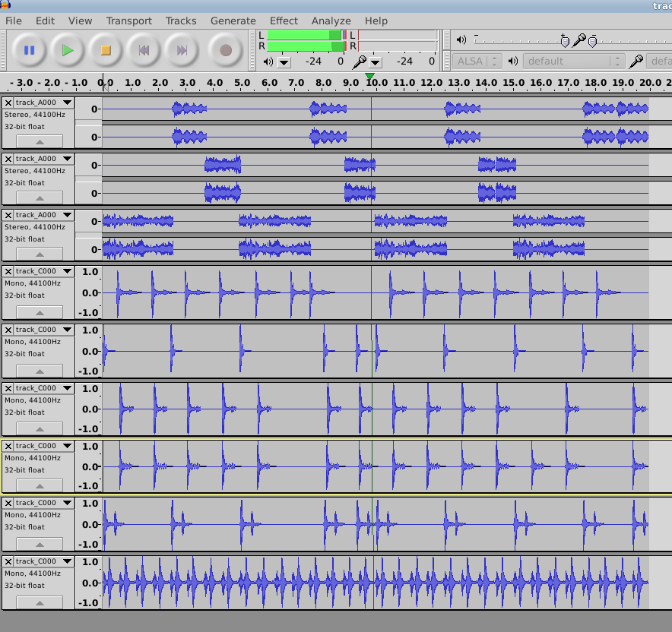Viewport: 672px width, 632px height.
Task: Click the speaker icon below the playback meter
Action: pos(268,62)
